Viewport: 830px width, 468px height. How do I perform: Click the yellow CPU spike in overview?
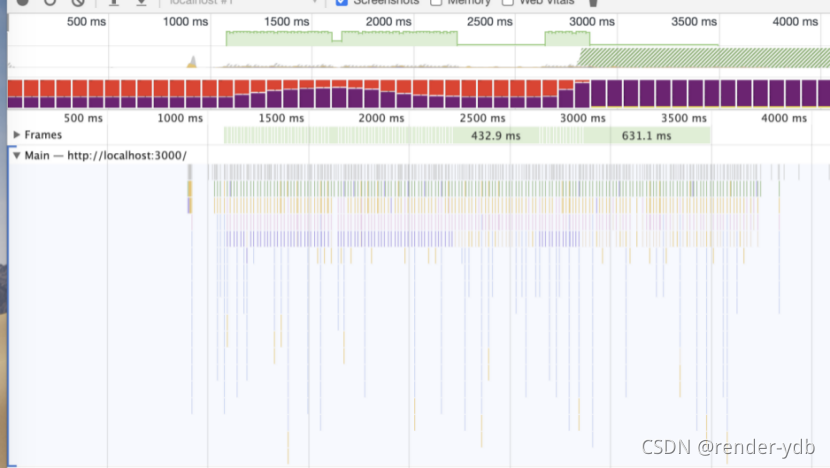pyautogui.click(x=192, y=62)
